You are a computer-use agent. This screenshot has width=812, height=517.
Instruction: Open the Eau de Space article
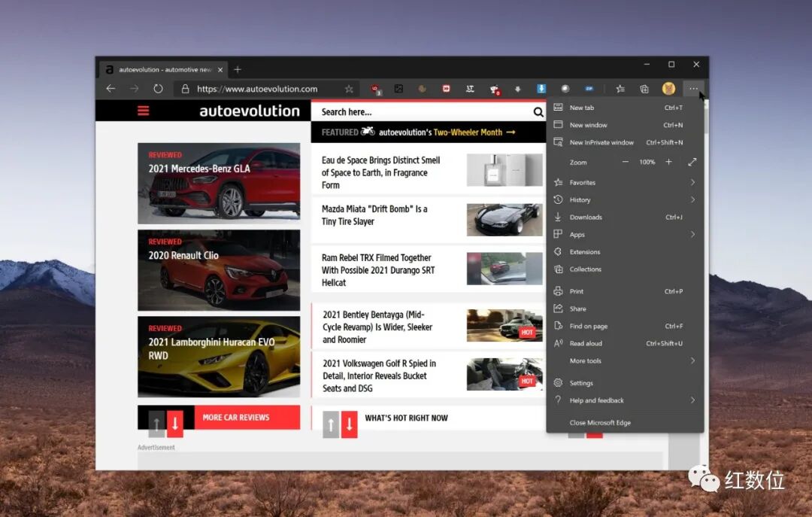pyautogui.click(x=380, y=172)
